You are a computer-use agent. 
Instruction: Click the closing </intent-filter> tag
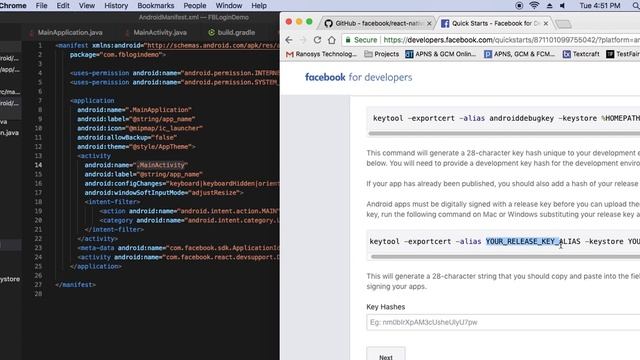pos(114,229)
